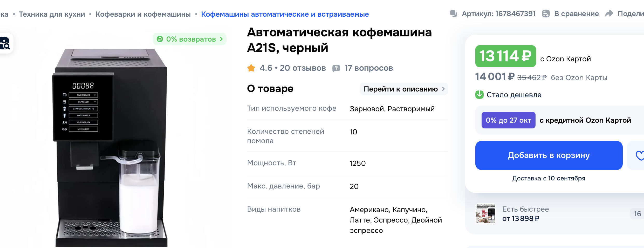644x248 pixels.
Task: Click the visual search icon on the left
Action: 5,43
